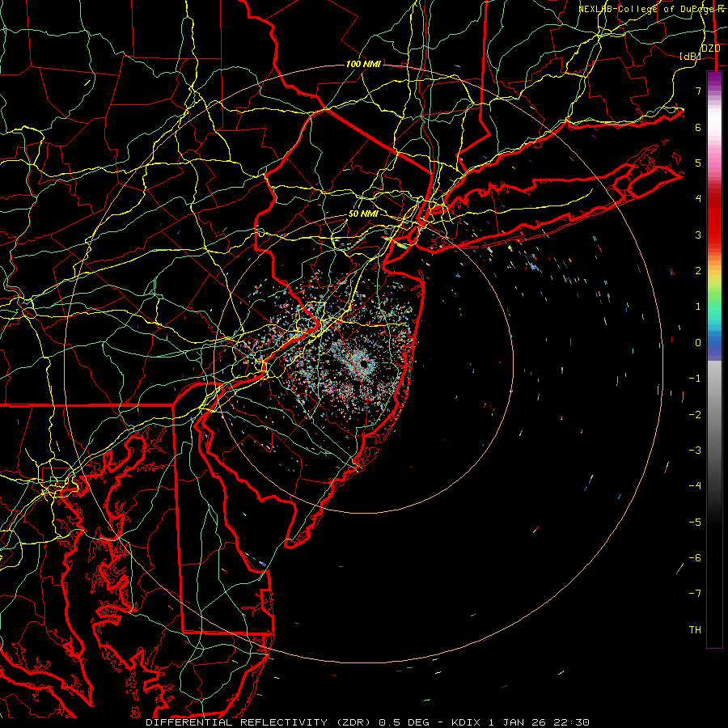
Task: Click the "22:30" timestamp in the caption
Action: 571,722
